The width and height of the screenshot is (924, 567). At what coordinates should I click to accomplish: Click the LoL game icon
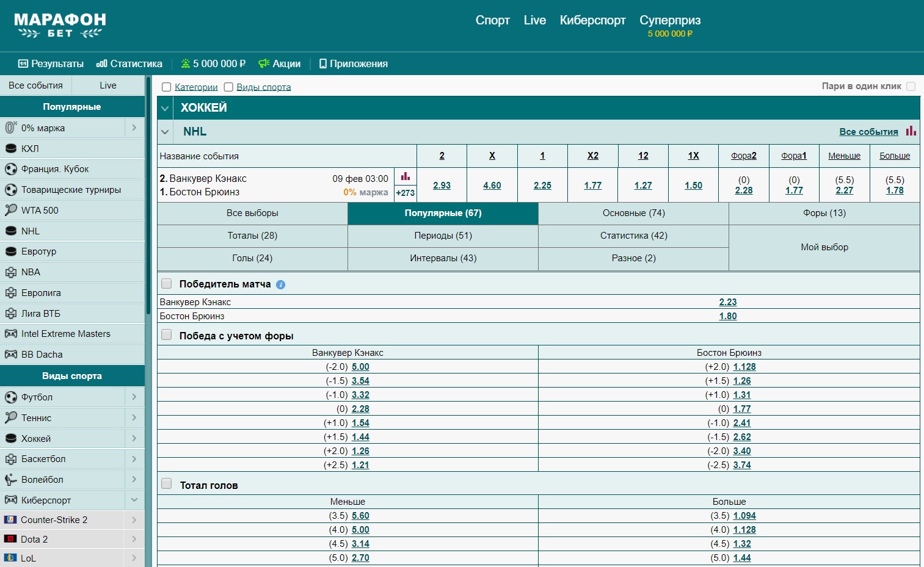(x=10, y=558)
